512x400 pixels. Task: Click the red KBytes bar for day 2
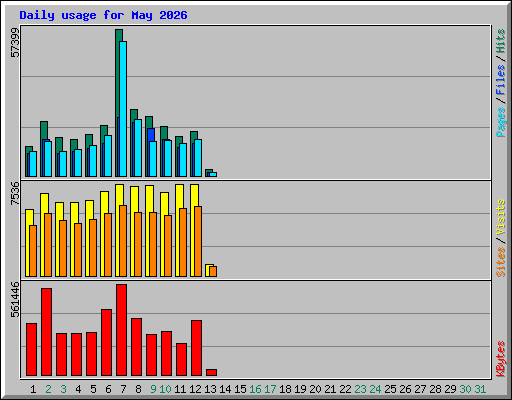point(46,332)
